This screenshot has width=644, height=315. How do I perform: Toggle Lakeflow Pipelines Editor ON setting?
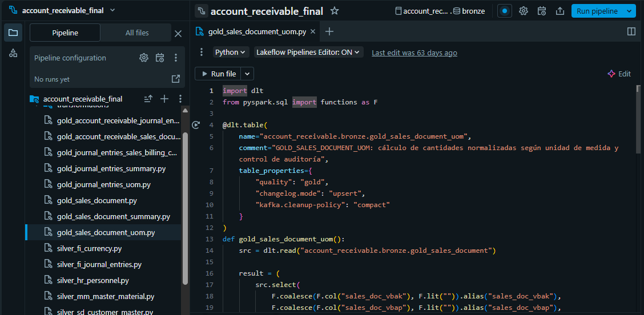tap(308, 52)
